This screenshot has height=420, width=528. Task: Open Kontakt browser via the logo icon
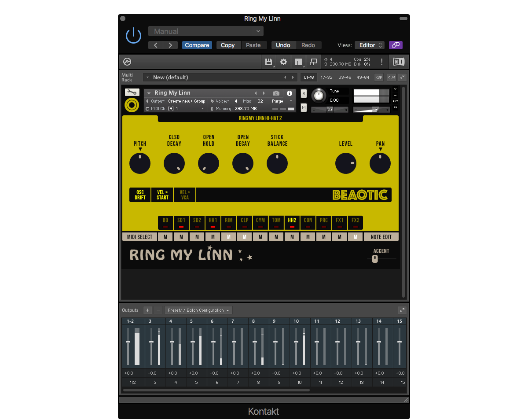[x=127, y=62]
